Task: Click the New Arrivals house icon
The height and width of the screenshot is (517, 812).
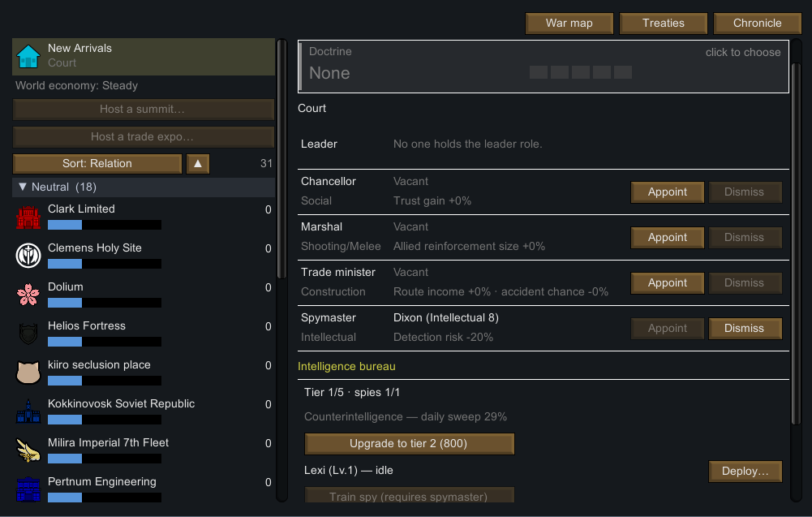Action: point(28,56)
